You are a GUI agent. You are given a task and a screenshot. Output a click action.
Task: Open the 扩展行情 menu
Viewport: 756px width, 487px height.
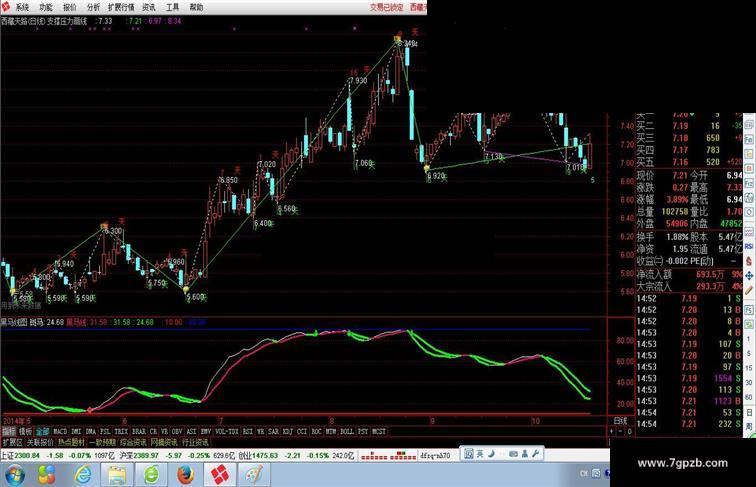click(121, 7)
